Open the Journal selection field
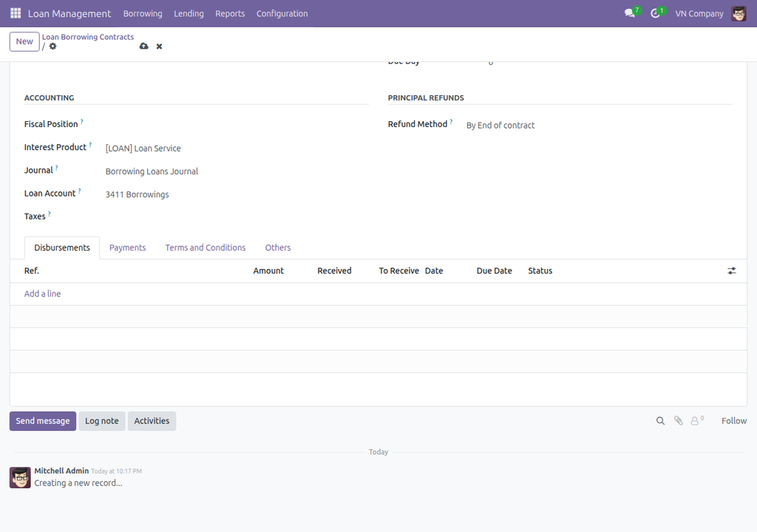The image size is (757, 532). coord(237,171)
